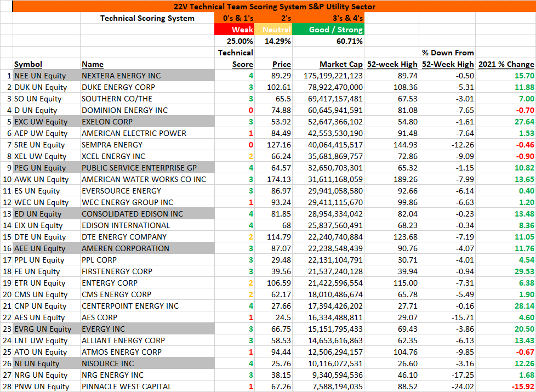Click 'NRG ENERGY INC' name cell
The image size is (536, 392).
pyautogui.click(x=147, y=375)
